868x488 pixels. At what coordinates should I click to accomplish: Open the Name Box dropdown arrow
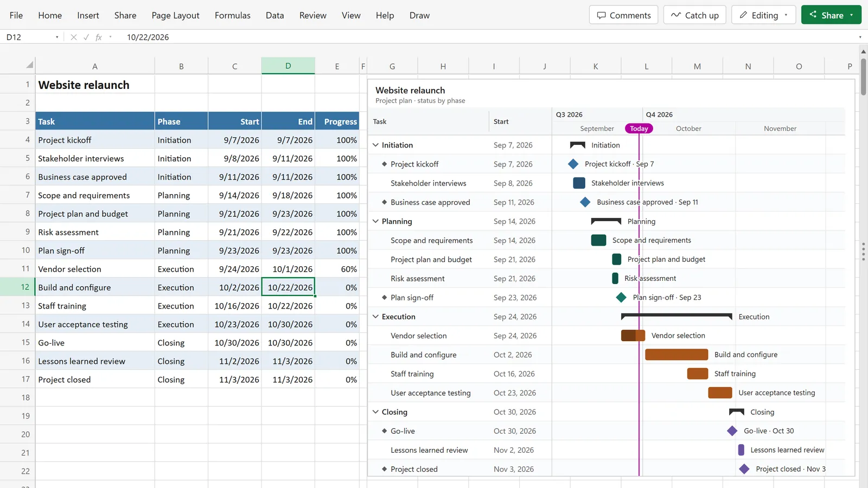[57, 37]
